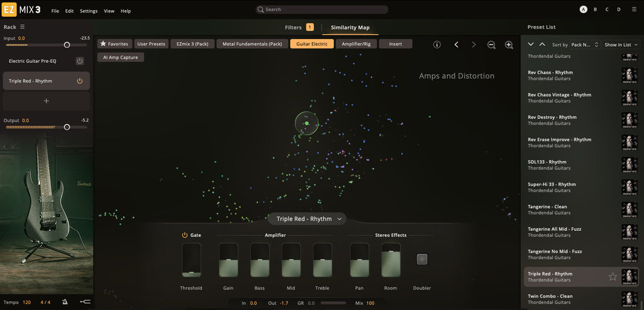Select the A preset slot
Image resolution: width=644 pixels, height=310 pixels.
coord(583,9)
